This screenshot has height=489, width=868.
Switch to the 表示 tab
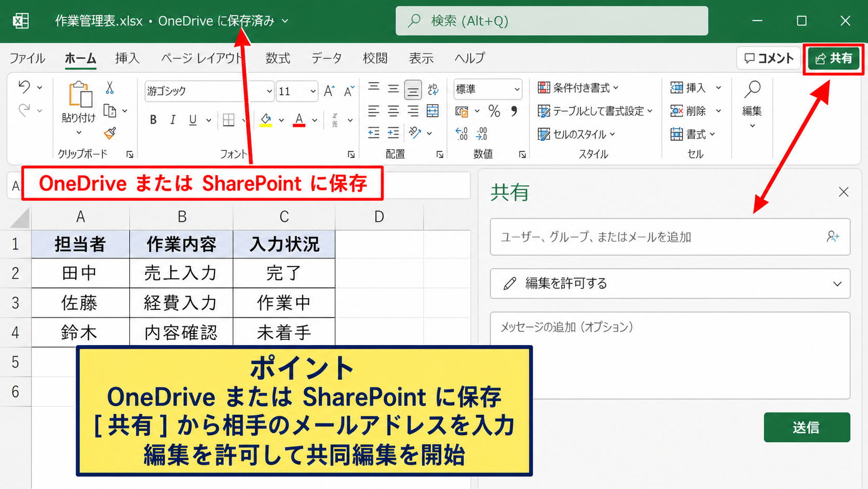[421, 58]
